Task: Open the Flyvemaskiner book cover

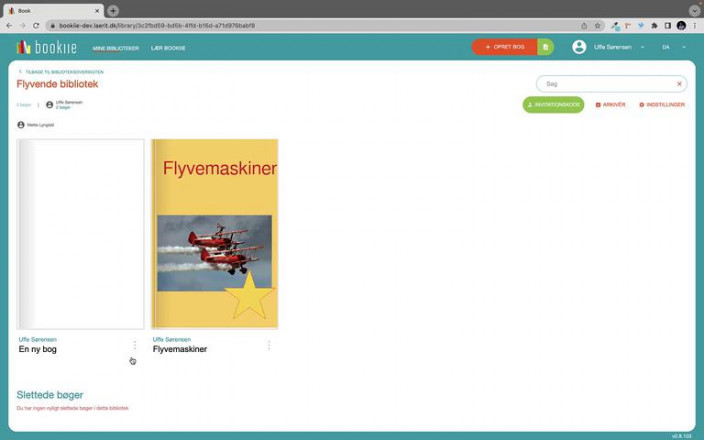Action: pyautogui.click(x=214, y=234)
